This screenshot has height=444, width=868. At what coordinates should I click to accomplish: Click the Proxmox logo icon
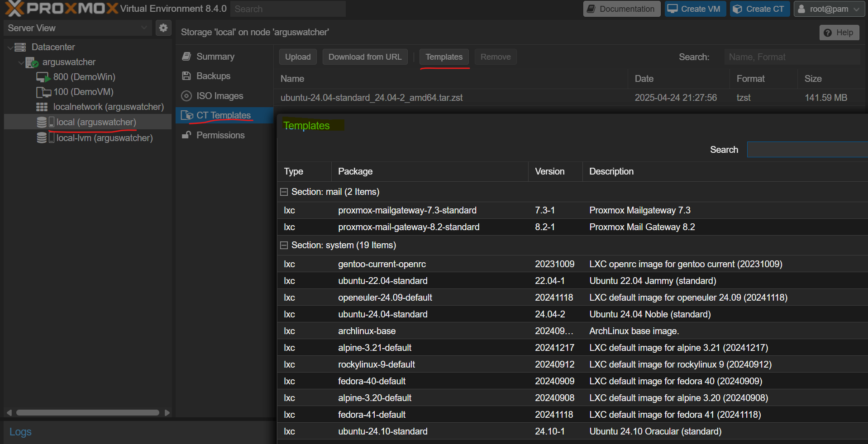(14, 9)
